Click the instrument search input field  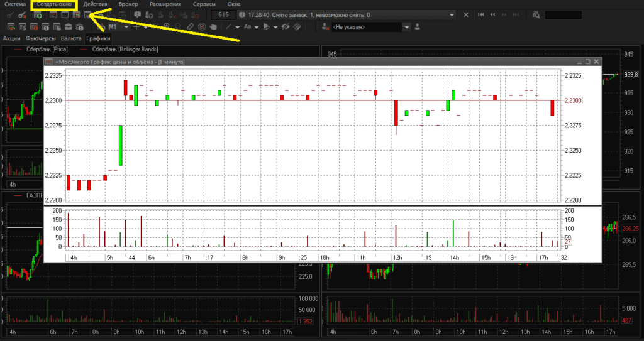(x=563, y=14)
